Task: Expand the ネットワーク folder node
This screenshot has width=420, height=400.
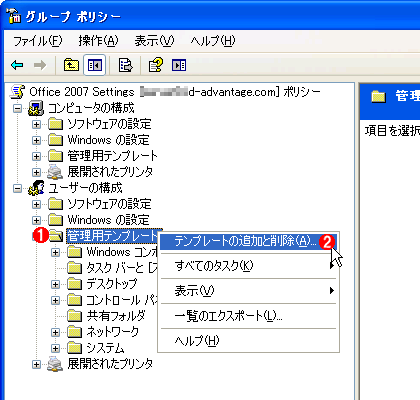Action: tap(55, 332)
